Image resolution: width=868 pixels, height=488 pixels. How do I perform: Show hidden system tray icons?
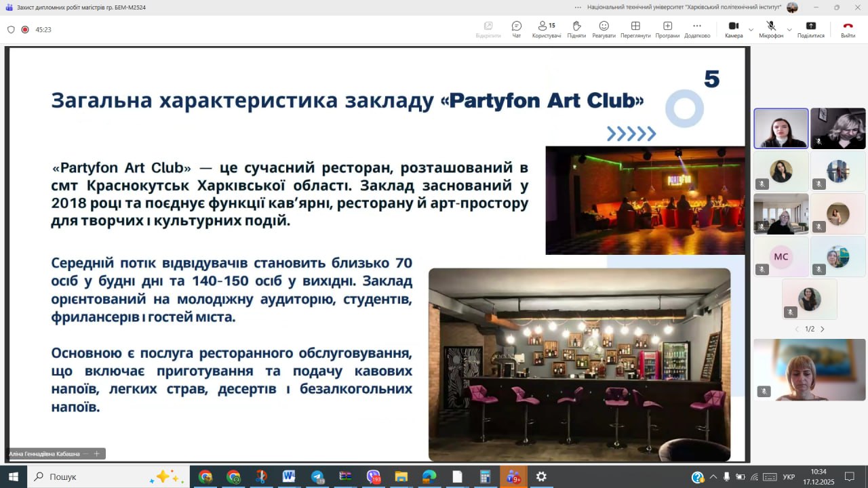[x=713, y=476]
